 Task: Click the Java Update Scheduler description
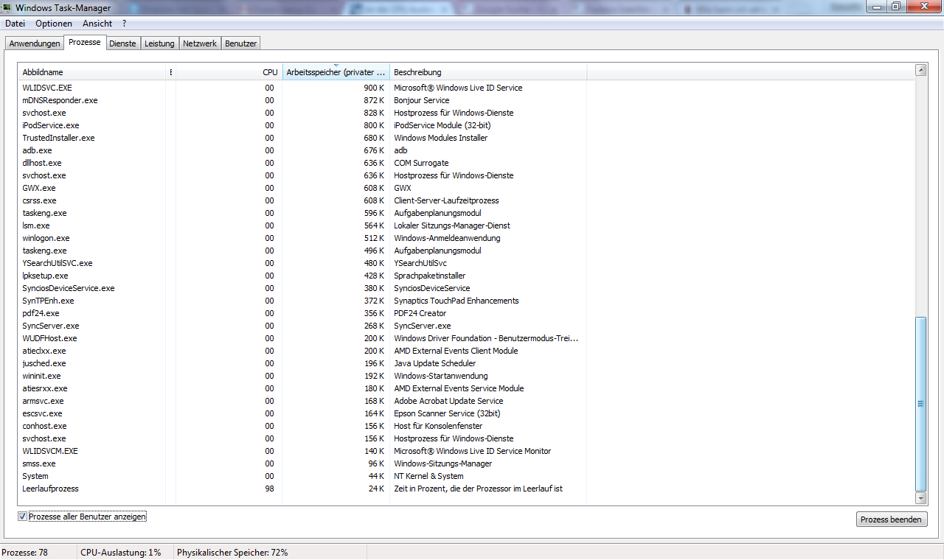coord(435,363)
